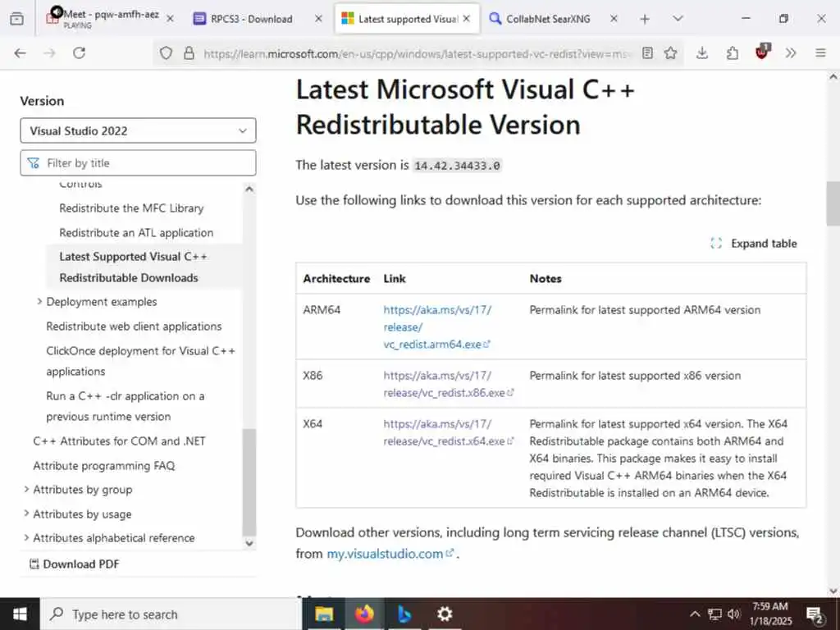Click sidebar tree scroll down arrow
This screenshot has width=840, height=630.
pos(249,543)
